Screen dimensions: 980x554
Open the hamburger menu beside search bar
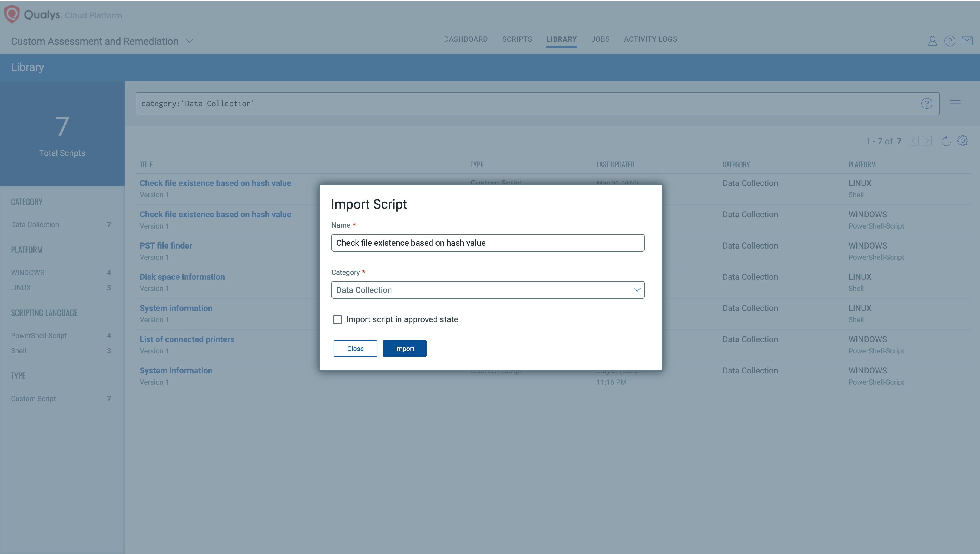tap(955, 104)
